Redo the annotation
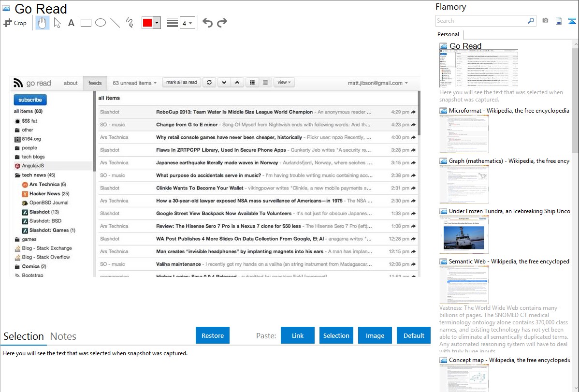Screen dimensions: 579x392 [x=222, y=23]
